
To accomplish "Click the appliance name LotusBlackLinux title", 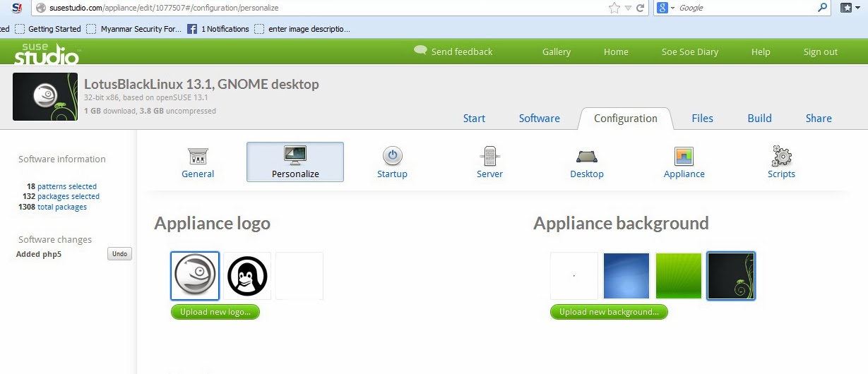I will coord(201,84).
